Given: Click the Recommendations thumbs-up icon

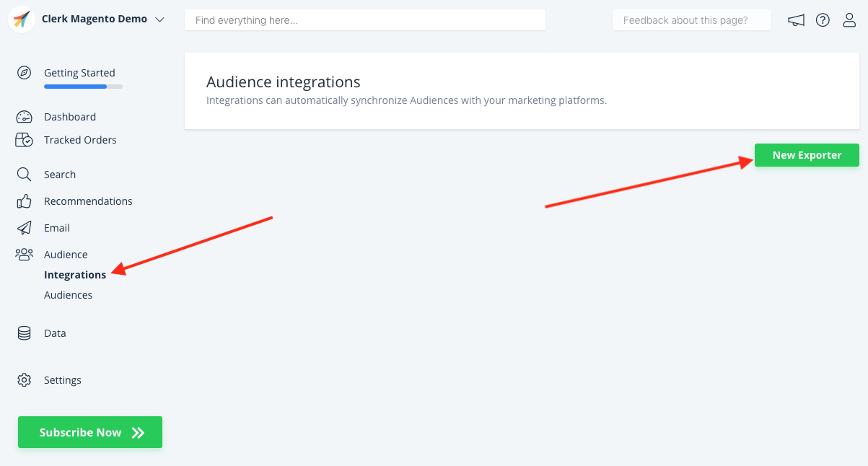Looking at the screenshot, I should point(25,201).
